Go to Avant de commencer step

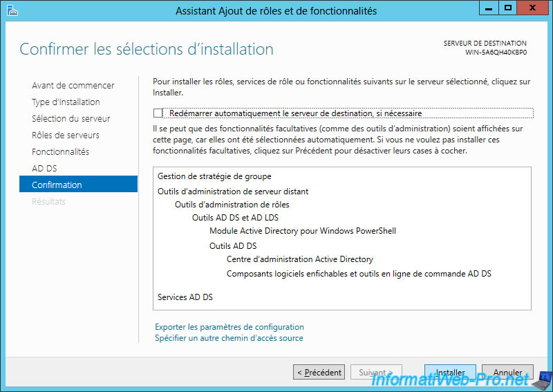tap(73, 86)
